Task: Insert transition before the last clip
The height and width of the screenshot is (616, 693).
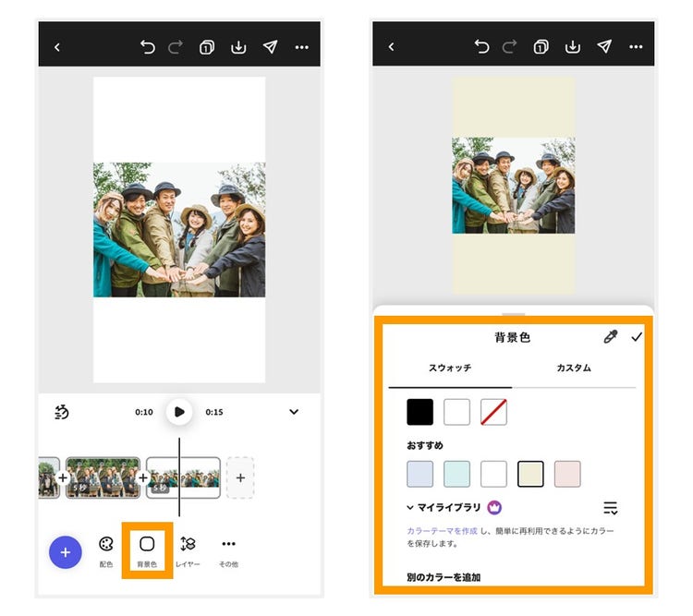Action: (x=143, y=477)
